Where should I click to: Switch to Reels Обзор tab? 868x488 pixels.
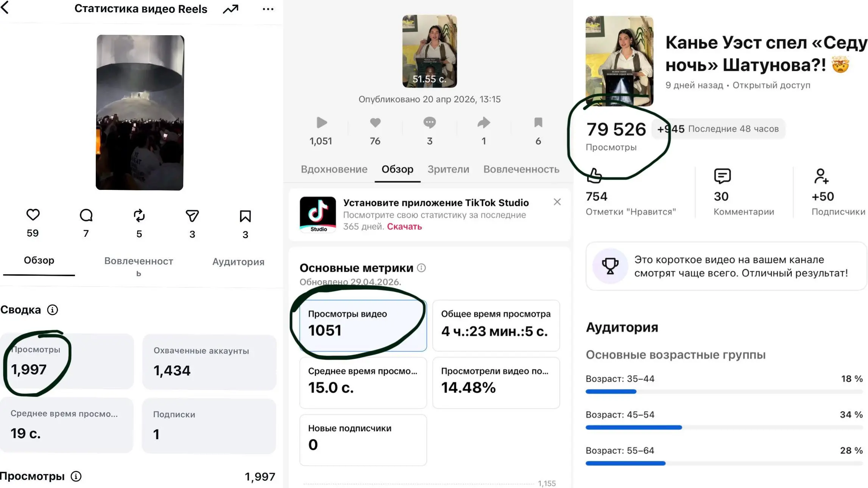point(39,261)
